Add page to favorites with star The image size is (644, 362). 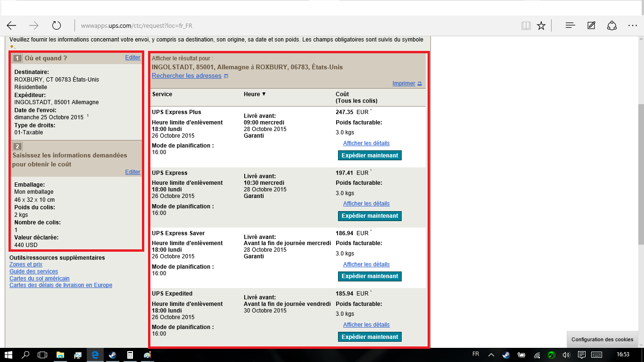point(541,25)
